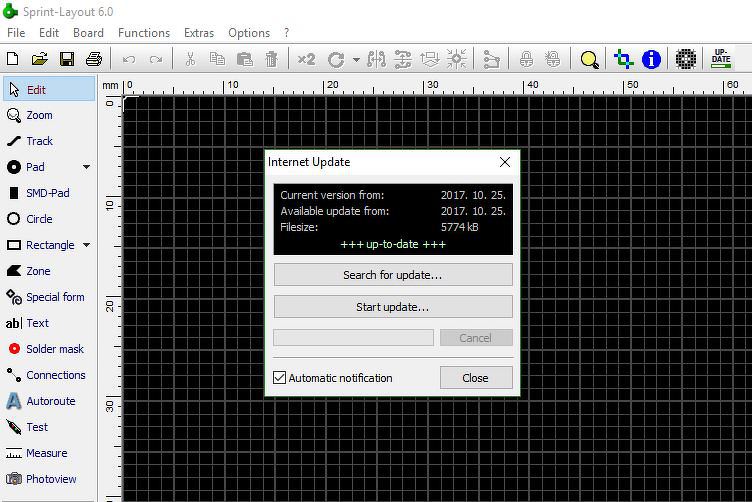
Task: Open a file with the folder icon
Action: point(40,59)
